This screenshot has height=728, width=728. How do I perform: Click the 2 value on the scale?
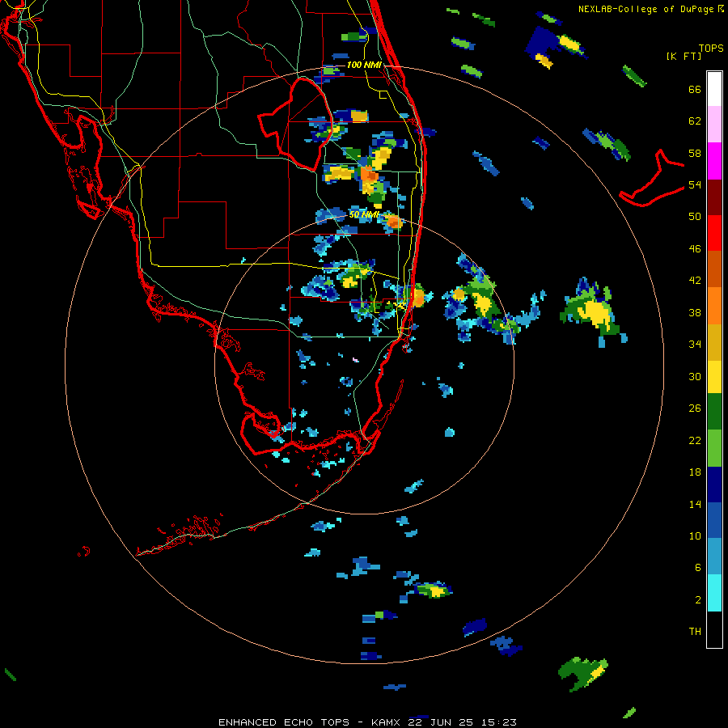click(x=698, y=599)
